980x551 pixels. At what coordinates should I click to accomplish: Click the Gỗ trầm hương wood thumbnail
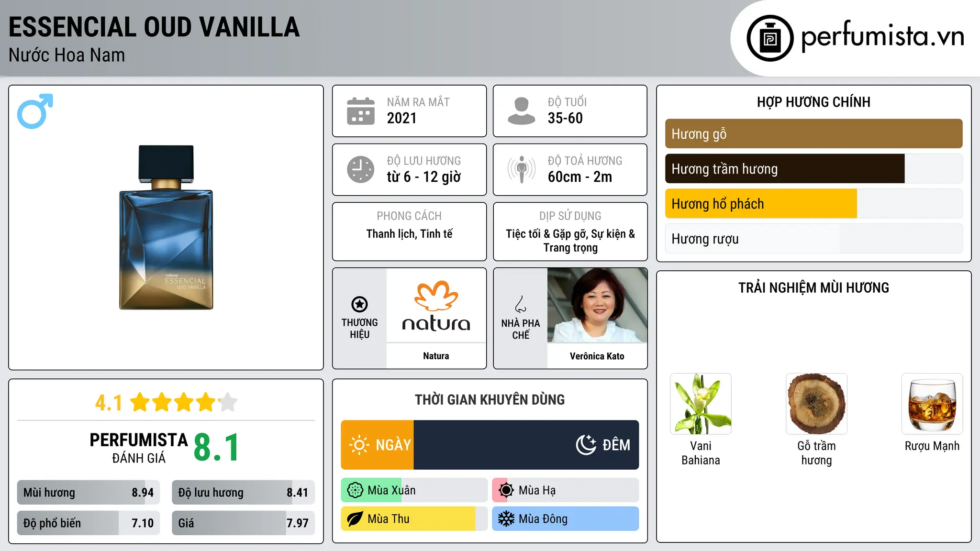point(816,404)
